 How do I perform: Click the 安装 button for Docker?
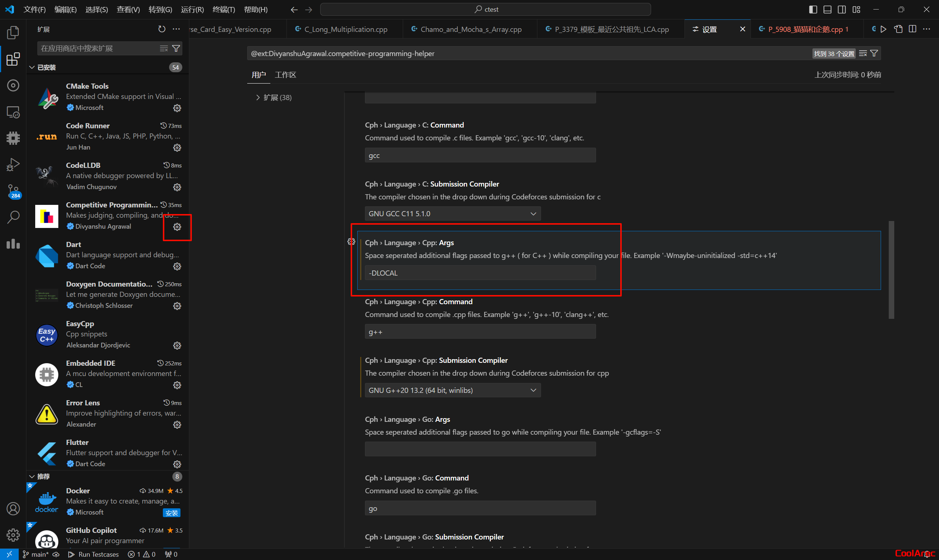(171, 512)
